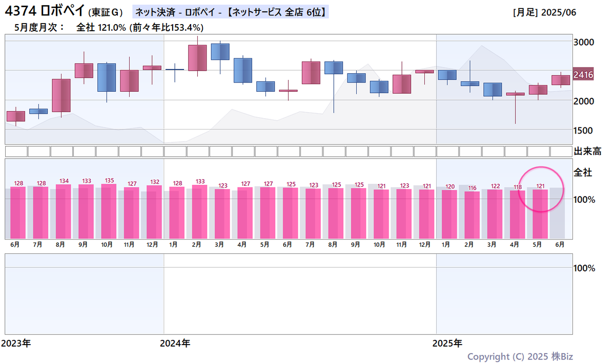Click the [月足] 2025/06 period label
Image resolution: width=615 pixels, height=364 pixels.
(544, 12)
